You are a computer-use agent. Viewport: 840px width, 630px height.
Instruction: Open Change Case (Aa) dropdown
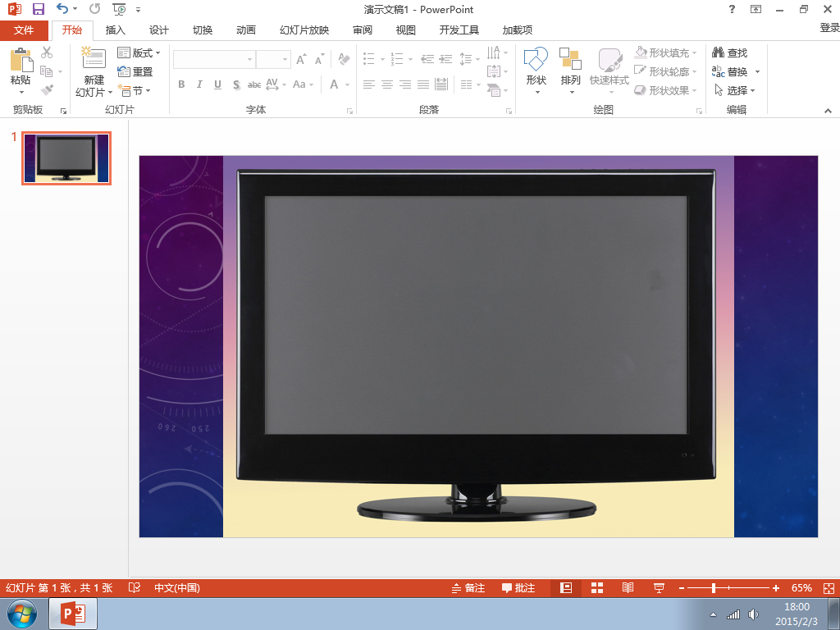[x=303, y=84]
